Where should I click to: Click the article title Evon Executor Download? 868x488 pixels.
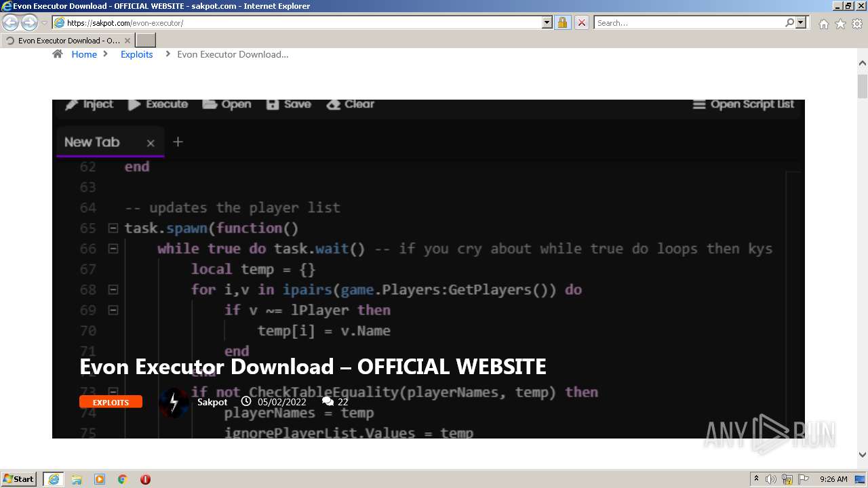(x=313, y=367)
